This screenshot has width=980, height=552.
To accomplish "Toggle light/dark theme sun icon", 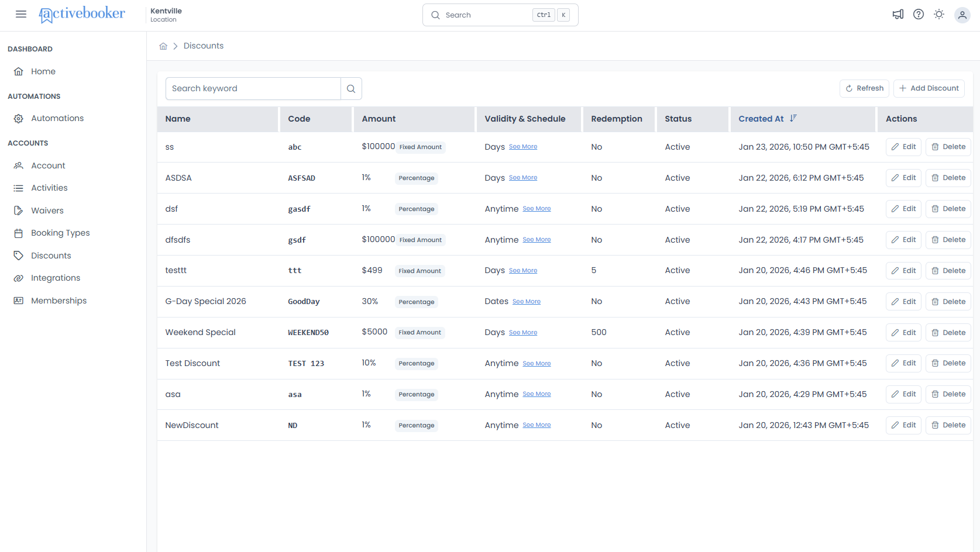I will [x=939, y=15].
